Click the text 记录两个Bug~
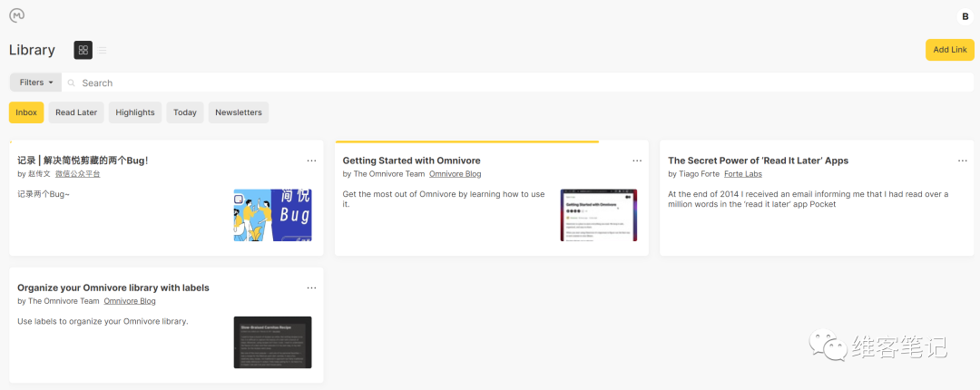Viewport: 980px width, 390px height. coord(44,194)
